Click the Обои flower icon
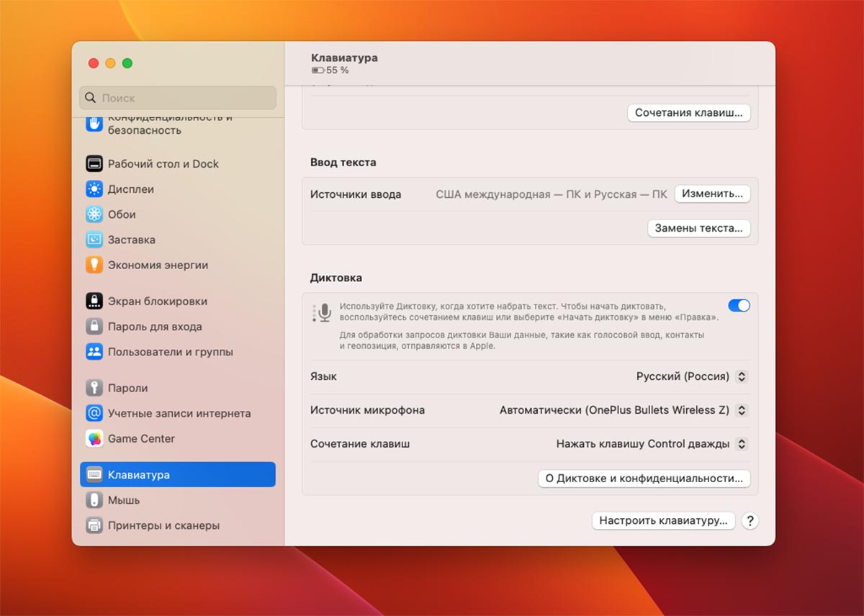The image size is (864, 616). [94, 214]
